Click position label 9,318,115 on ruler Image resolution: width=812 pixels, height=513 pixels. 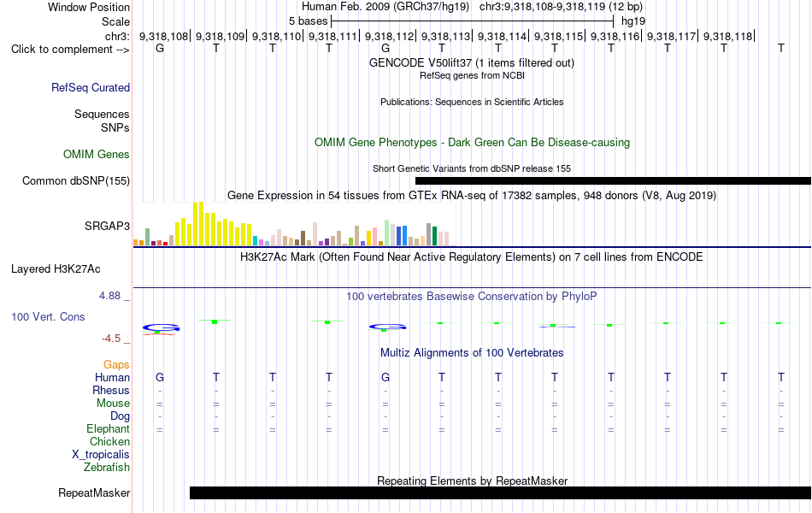559,36
